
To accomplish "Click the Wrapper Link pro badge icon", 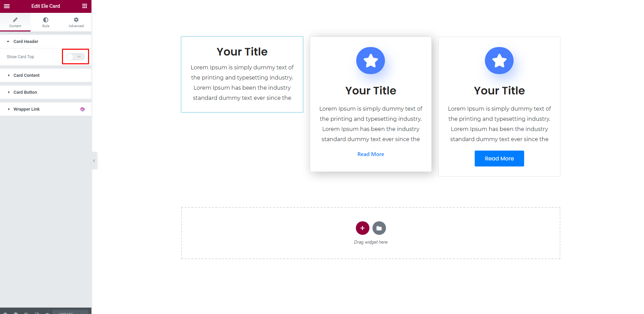I will point(82,109).
